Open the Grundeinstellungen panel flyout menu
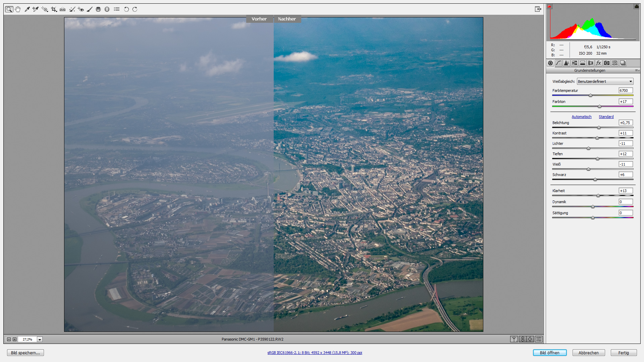 [637, 70]
